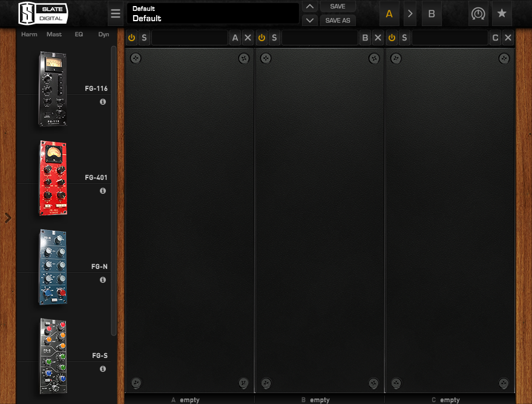Open the Slate Digital logo panel
Image resolution: width=532 pixels, height=404 pixels.
pyautogui.click(x=42, y=13)
